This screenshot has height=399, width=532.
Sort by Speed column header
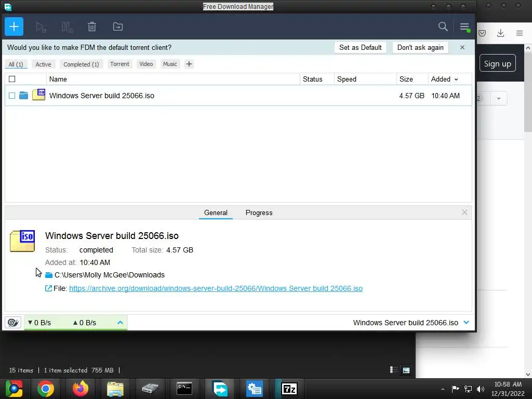365,79
